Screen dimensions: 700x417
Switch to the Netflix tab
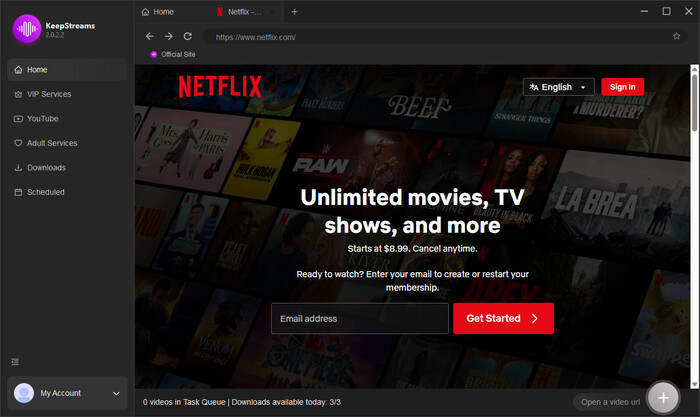click(x=244, y=12)
